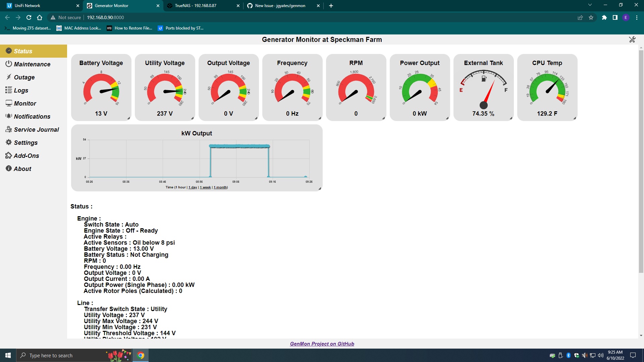Open Settings using the gear icon
This screenshot has height=362, width=644.
(x=9, y=142)
